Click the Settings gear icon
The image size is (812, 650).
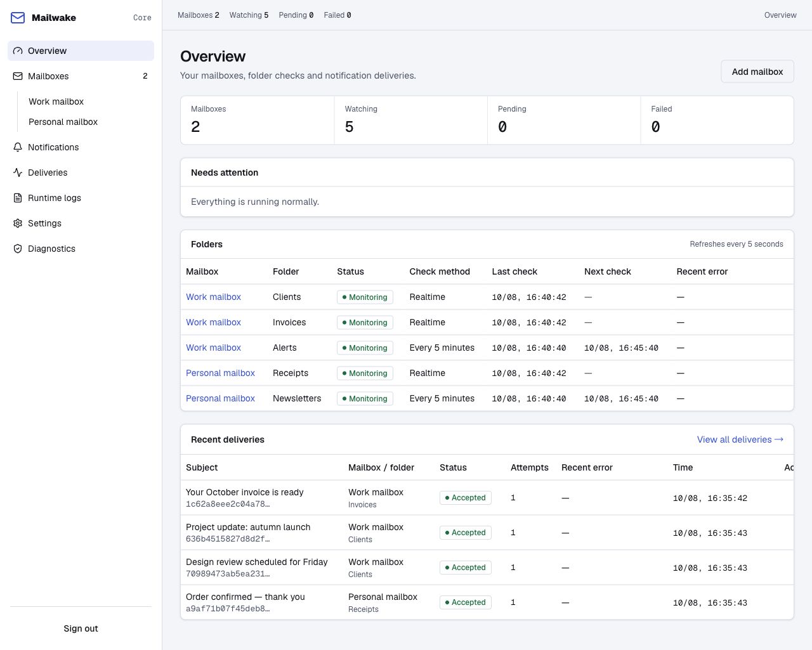pos(18,223)
